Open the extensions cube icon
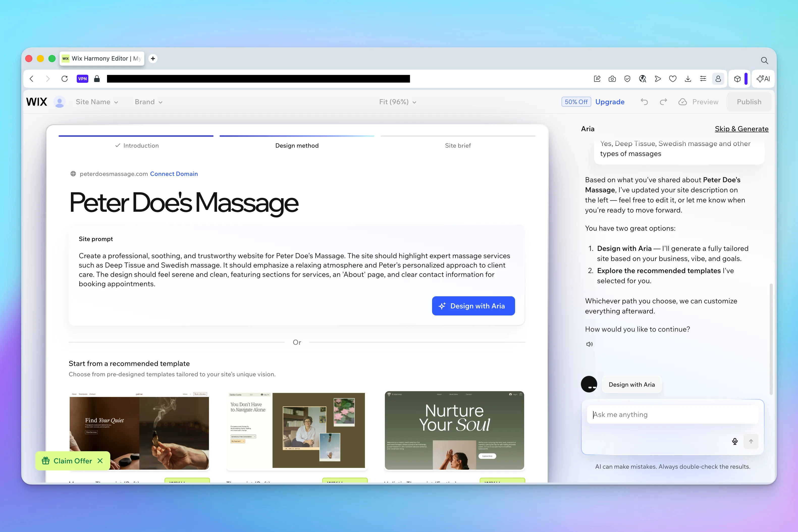798x532 pixels. click(737, 79)
